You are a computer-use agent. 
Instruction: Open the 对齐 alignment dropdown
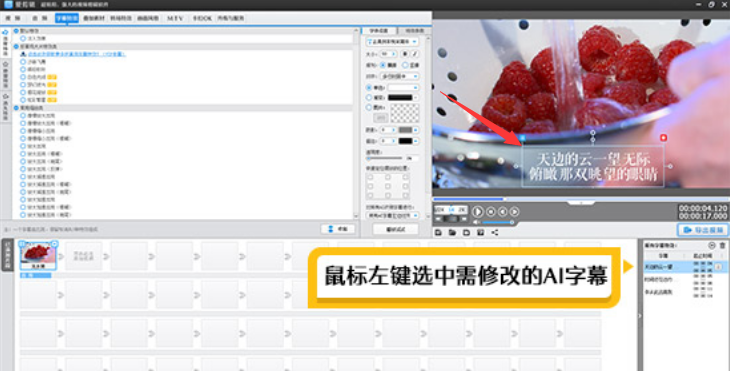click(x=400, y=76)
